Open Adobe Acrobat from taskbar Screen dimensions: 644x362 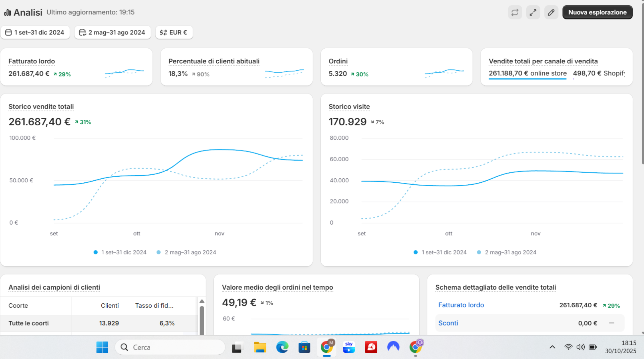[371, 347]
